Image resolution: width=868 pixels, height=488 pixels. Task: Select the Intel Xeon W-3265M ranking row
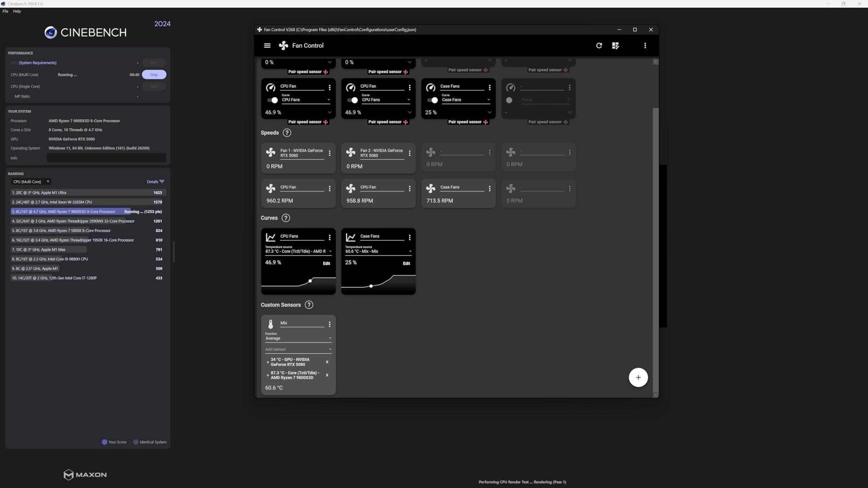(88, 202)
